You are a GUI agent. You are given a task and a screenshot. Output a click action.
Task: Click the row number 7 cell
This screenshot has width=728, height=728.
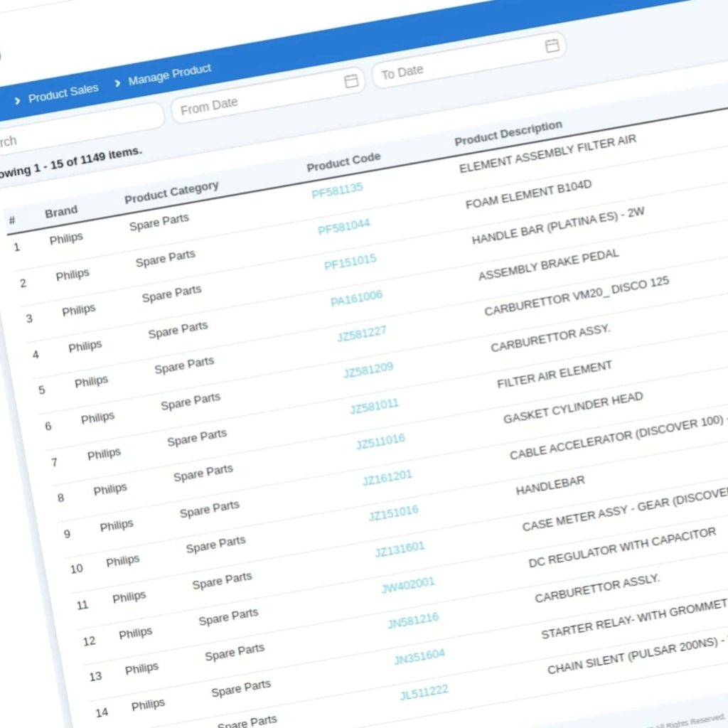tap(54, 462)
